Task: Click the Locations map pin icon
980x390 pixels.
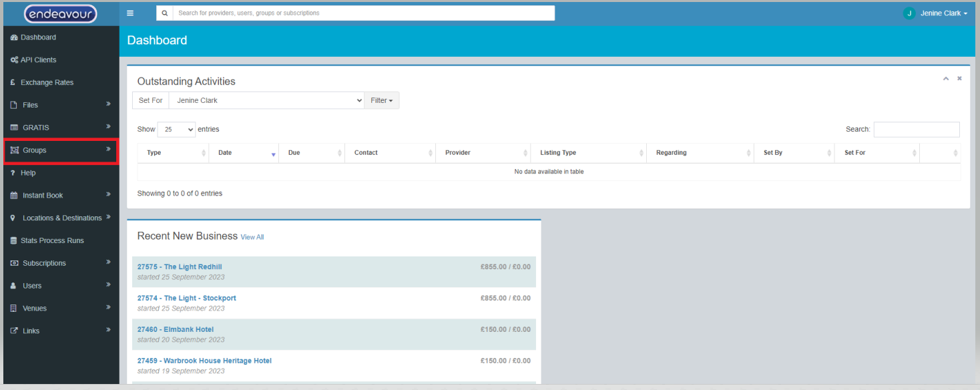Action: click(x=13, y=218)
